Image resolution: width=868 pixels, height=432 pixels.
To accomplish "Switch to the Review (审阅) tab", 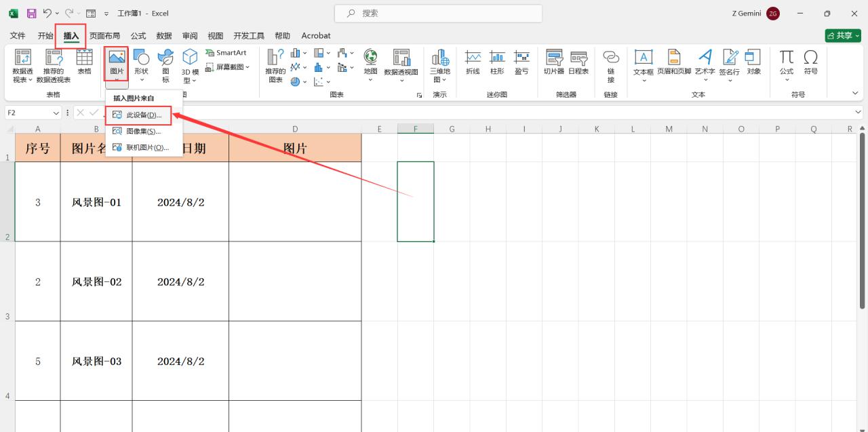I will (190, 36).
